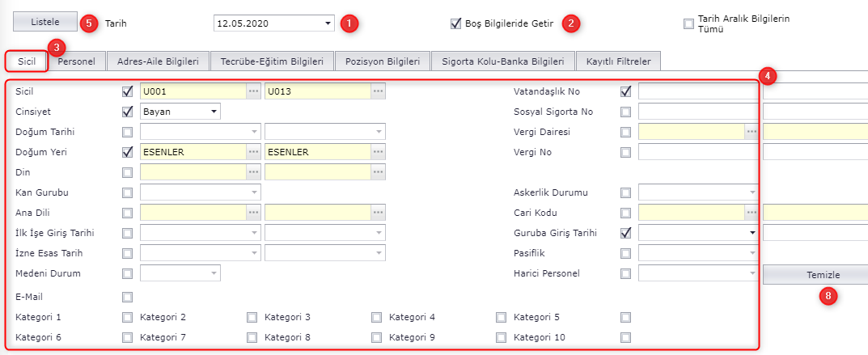Open lookup for first Ana Dili field
This screenshot has height=355, width=868.
point(253,213)
